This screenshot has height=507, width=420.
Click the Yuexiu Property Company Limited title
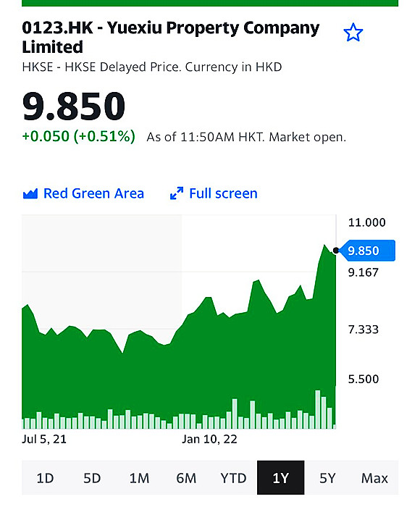[171, 37]
